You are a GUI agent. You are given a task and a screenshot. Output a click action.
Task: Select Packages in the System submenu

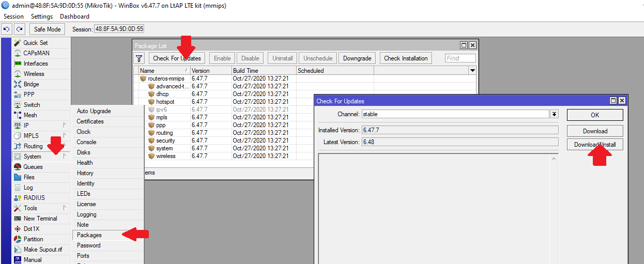click(89, 235)
